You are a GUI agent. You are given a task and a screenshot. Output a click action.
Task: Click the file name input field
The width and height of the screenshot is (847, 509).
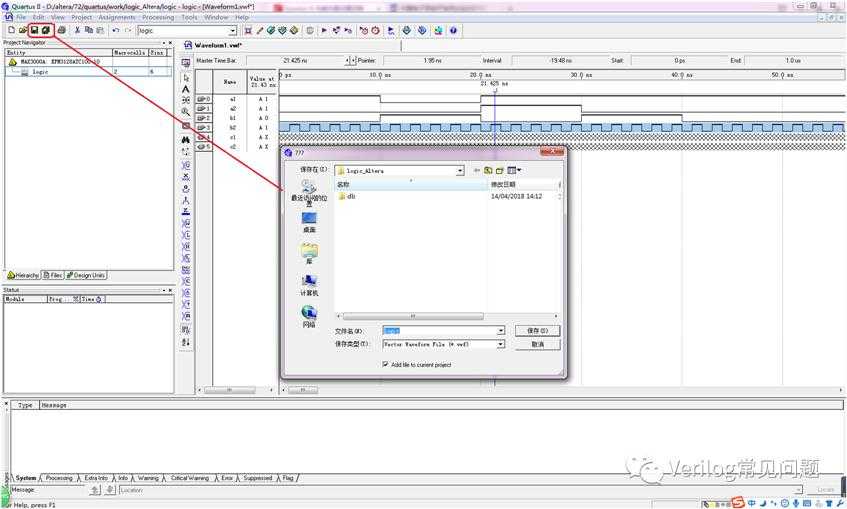point(439,331)
